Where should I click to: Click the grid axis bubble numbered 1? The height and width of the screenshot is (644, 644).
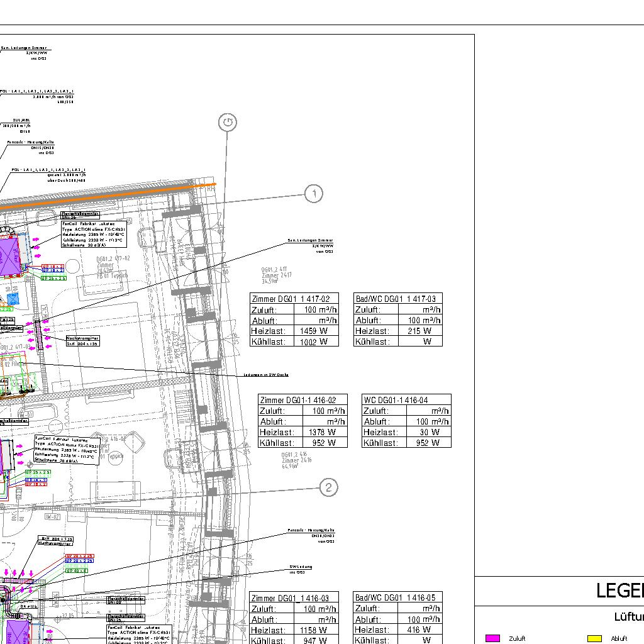pos(314,194)
